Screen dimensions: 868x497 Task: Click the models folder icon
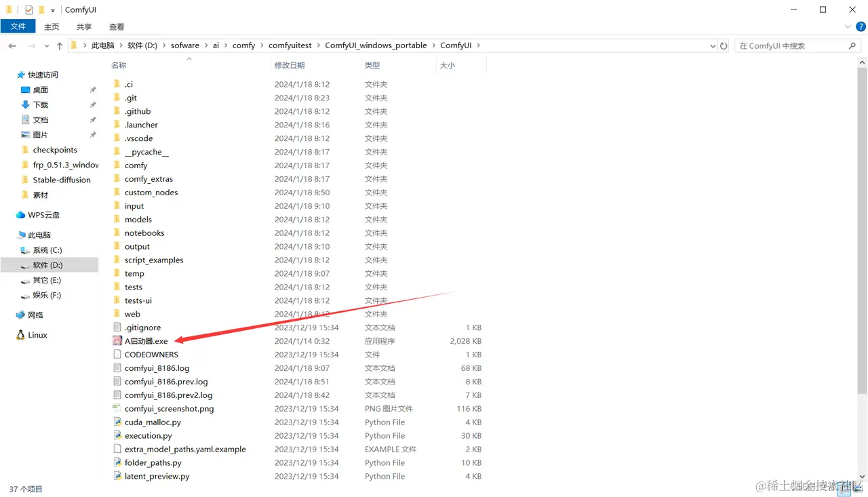[117, 220]
